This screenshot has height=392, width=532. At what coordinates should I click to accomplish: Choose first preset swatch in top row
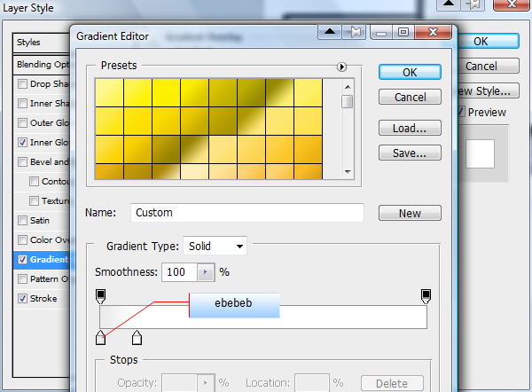tap(109, 92)
